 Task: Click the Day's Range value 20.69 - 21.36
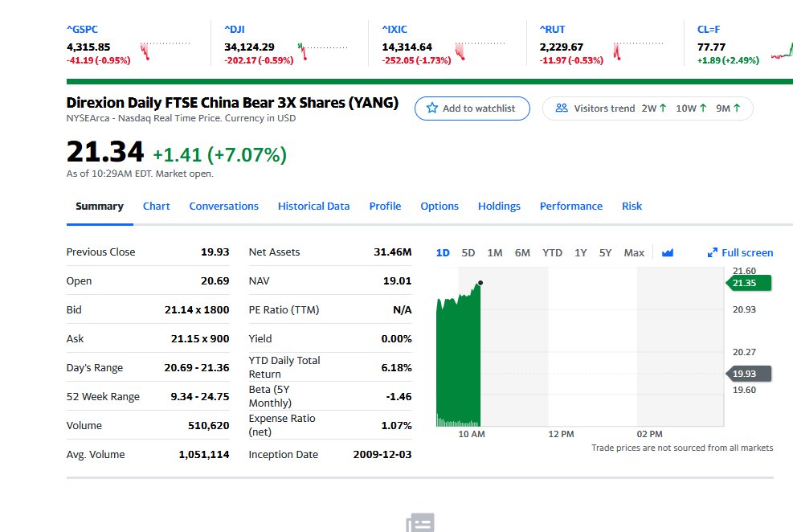[197, 367]
